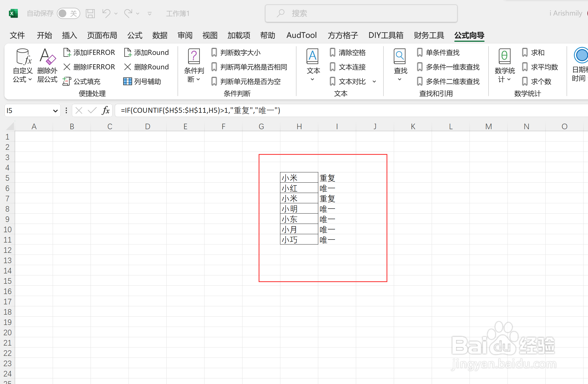Screen dimensions: 588x384
Task: Click the Excel app icon
Action: click(13, 13)
